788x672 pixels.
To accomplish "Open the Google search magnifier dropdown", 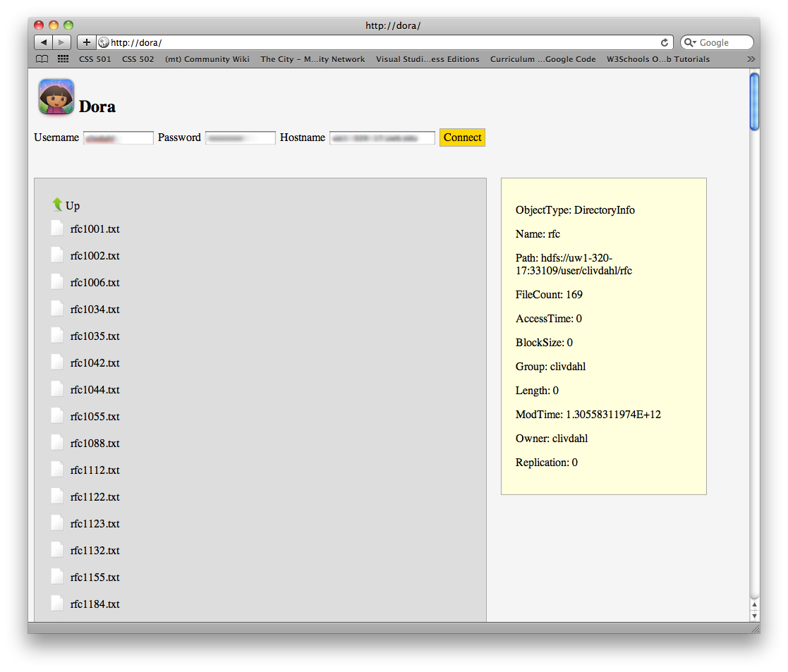I will pyautogui.click(x=690, y=43).
